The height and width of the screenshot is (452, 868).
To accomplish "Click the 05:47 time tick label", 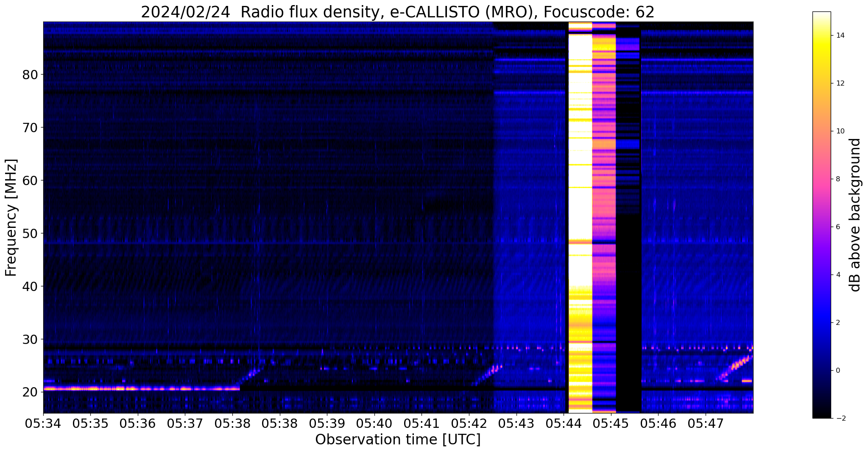I will [706, 423].
